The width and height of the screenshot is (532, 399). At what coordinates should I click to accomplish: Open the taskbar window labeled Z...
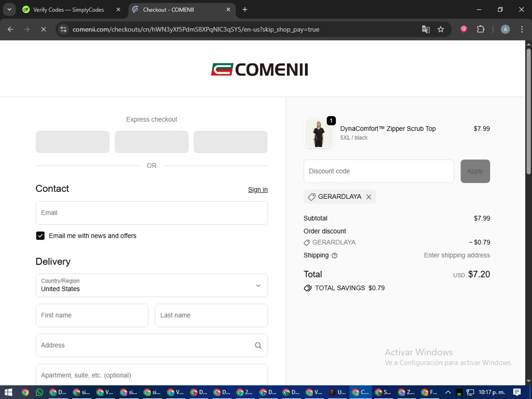pos(406,392)
